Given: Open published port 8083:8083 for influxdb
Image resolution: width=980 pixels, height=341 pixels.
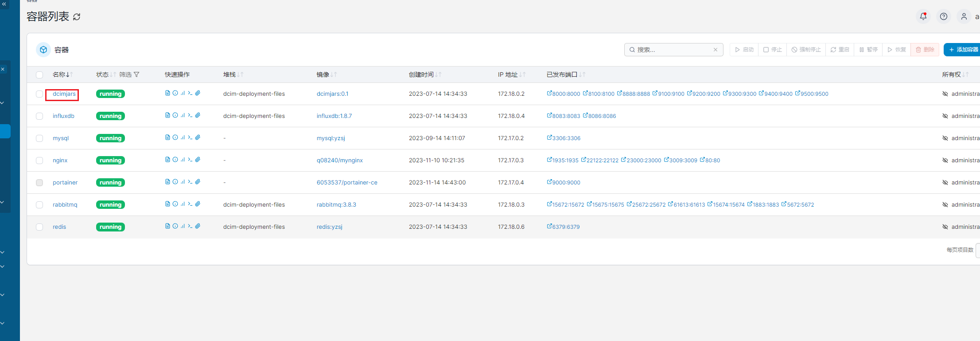Looking at the screenshot, I should (x=564, y=116).
